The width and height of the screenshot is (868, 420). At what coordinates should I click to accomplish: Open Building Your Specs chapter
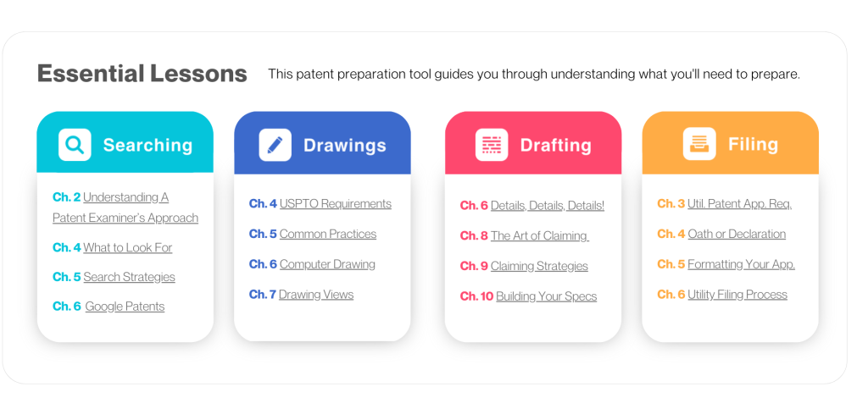tap(546, 296)
